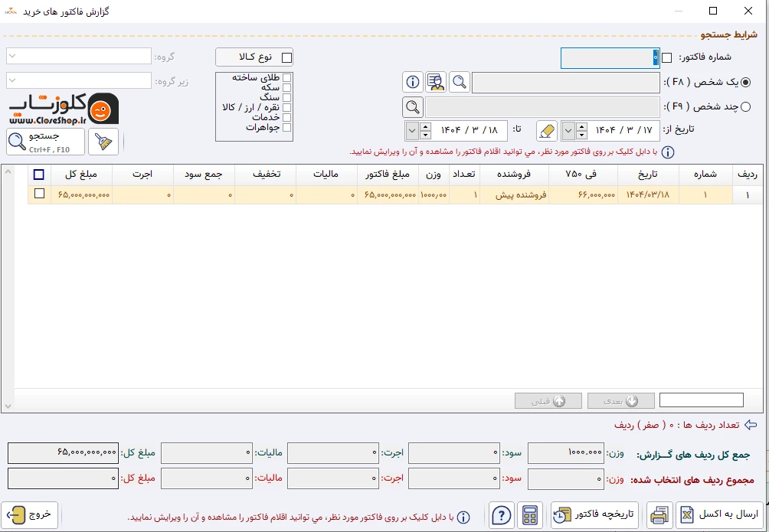Select the فروشنده پیش cell in row 1
The height and width of the screenshot is (532, 769).
point(514,195)
